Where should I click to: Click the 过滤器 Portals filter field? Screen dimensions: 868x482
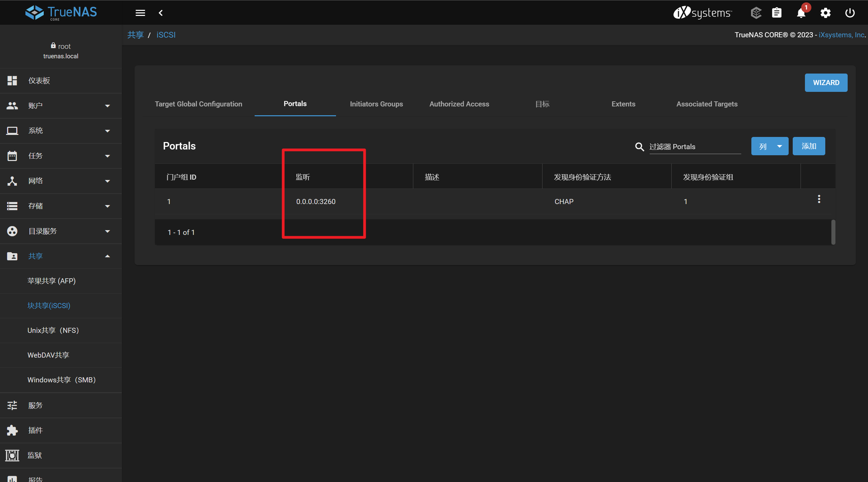pyautogui.click(x=694, y=147)
